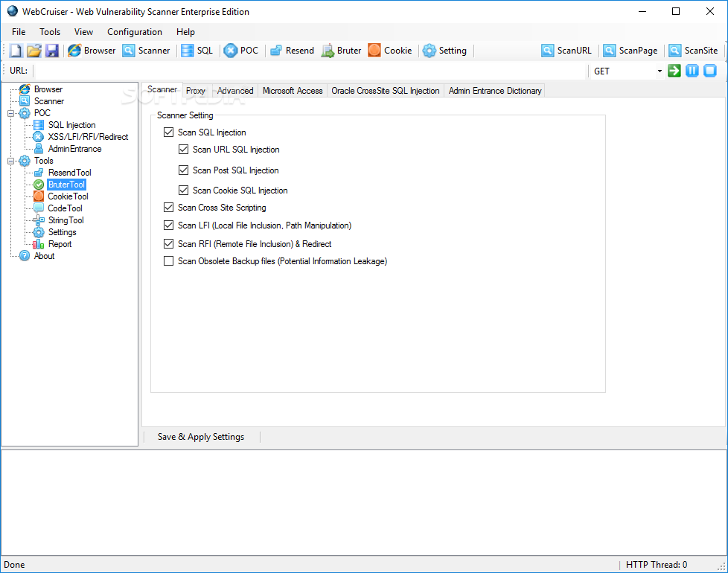Toggle Scan RFI & Redirect checkbox
Image resolution: width=728 pixels, height=573 pixels.
coord(168,244)
